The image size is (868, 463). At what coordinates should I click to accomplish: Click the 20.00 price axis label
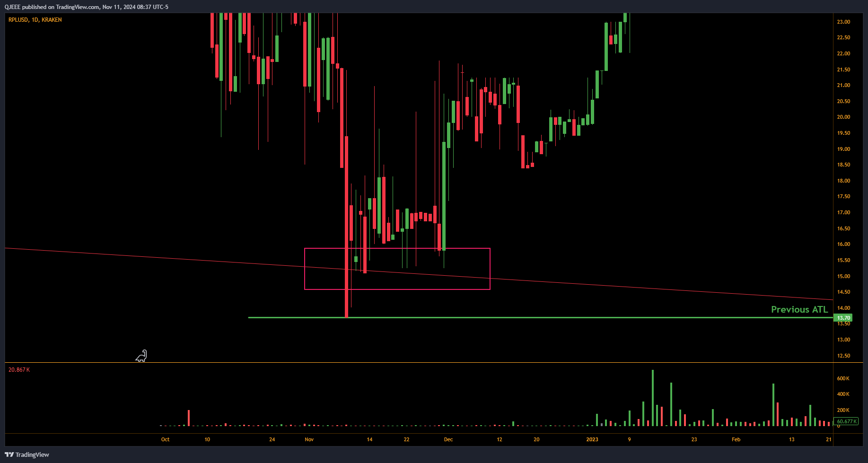coord(843,117)
